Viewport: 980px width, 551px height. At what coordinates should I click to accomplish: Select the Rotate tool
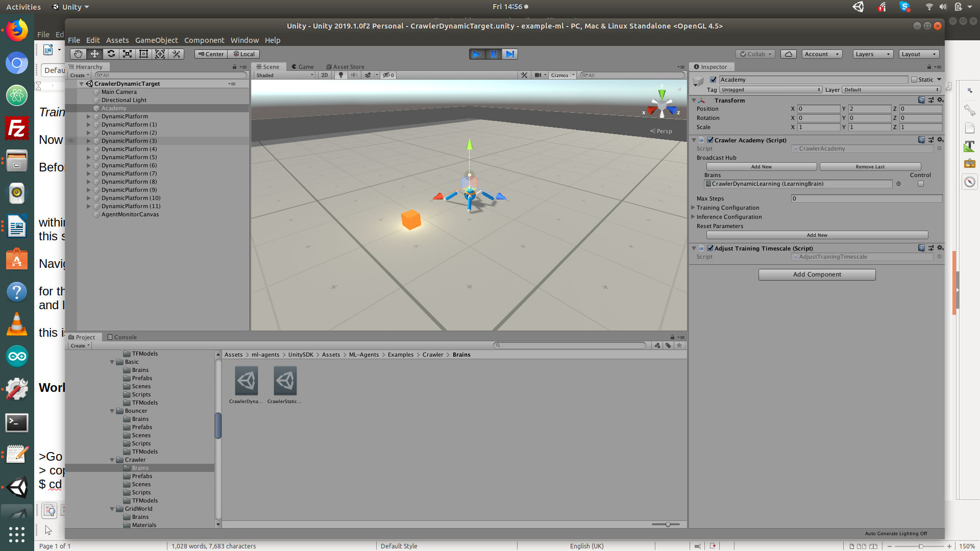click(111, 54)
